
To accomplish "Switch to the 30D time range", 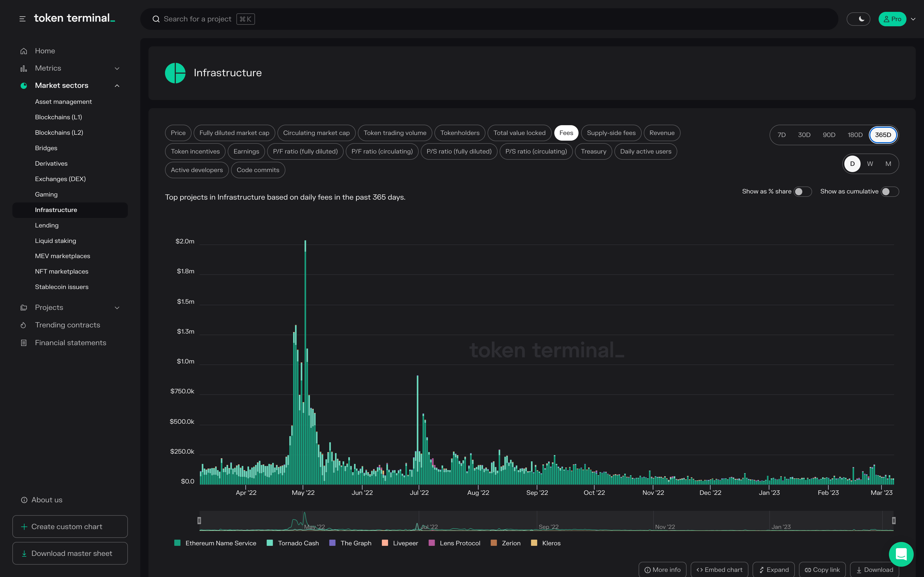I will point(804,135).
